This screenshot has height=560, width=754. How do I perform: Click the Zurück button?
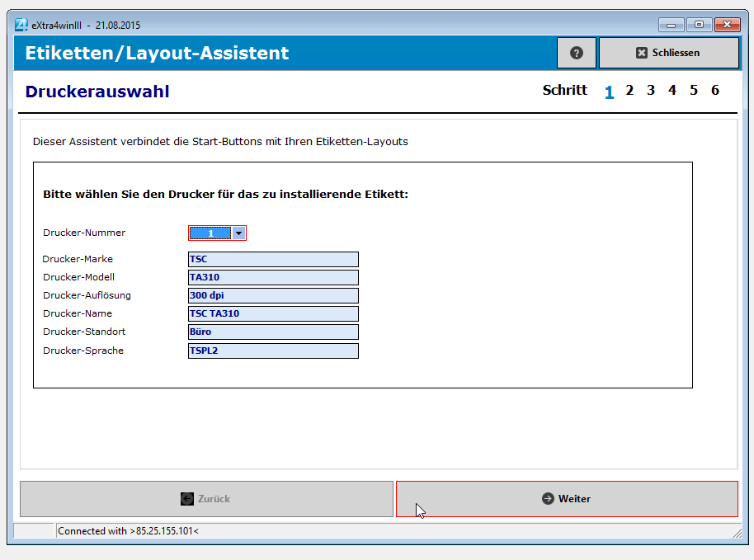(205, 498)
